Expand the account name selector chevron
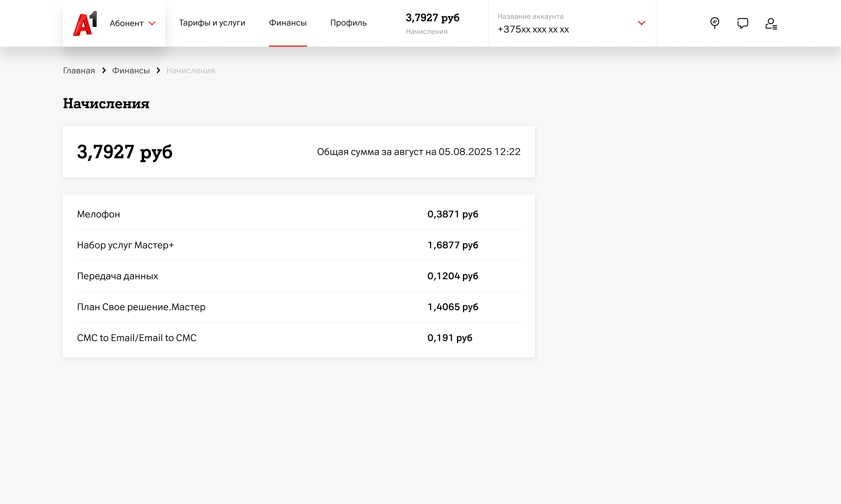Viewport: 841px width, 504px height. [641, 23]
